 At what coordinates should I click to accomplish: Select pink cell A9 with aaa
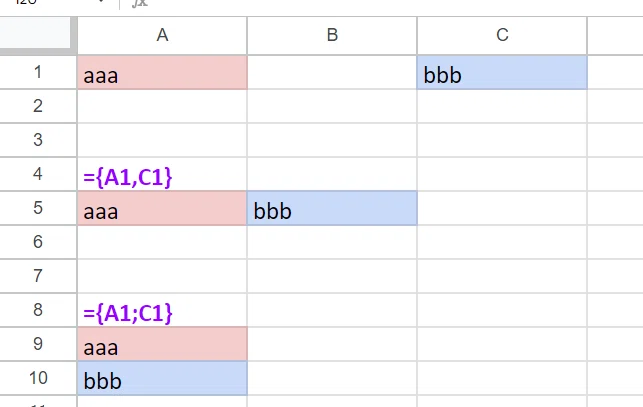162,344
